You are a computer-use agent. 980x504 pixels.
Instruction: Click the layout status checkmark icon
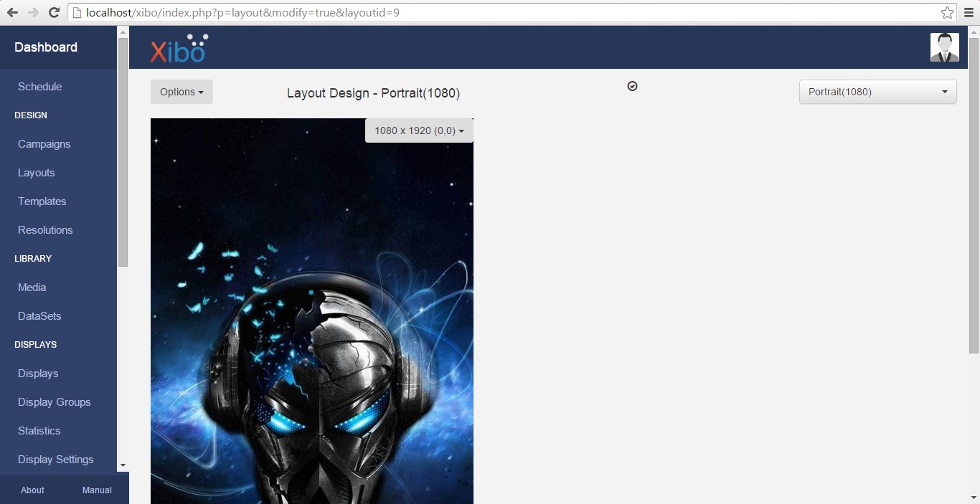(x=632, y=86)
